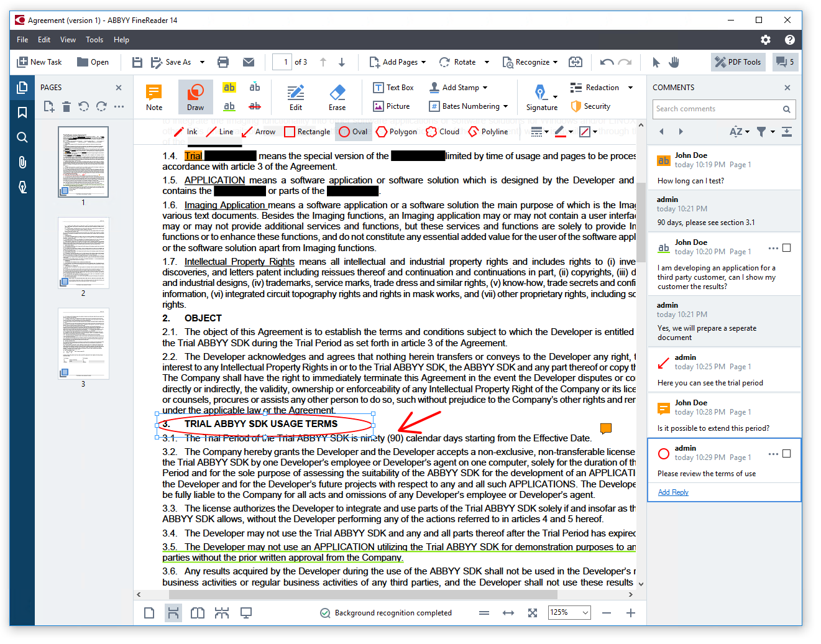Select the Cloud drawing shape
Viewport: 821px width, 644px height.
point(443,132)
